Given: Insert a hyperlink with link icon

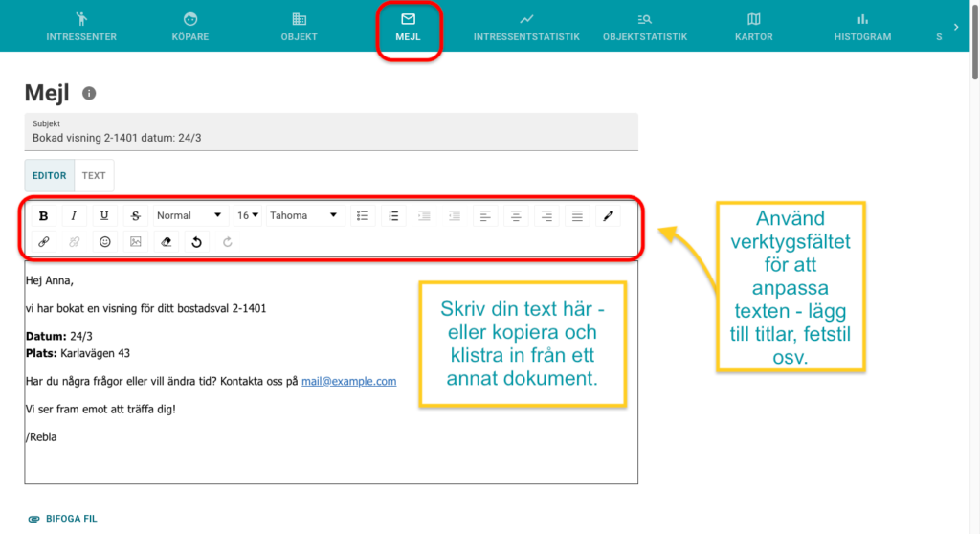Looking at the screenshot, I should click(43, 242).
